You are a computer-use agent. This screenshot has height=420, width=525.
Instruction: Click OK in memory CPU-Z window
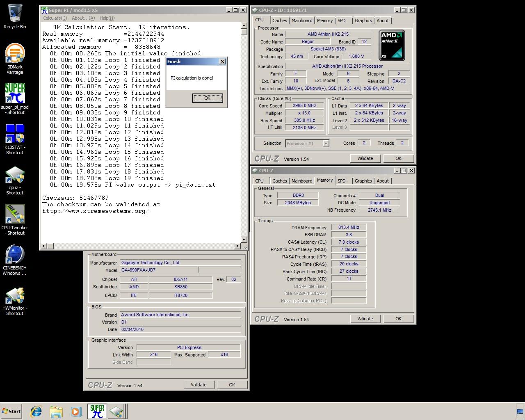pyautogui.click(x=398, y=319)
